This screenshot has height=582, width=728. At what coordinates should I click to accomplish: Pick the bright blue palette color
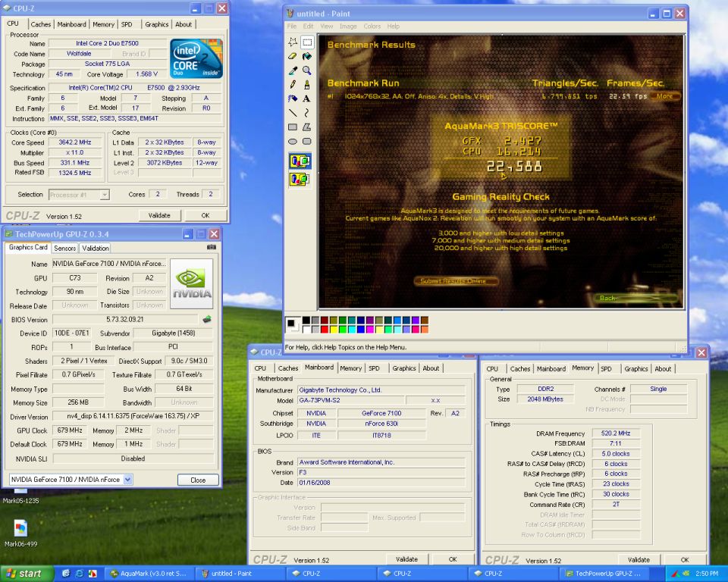coord(360,329)
